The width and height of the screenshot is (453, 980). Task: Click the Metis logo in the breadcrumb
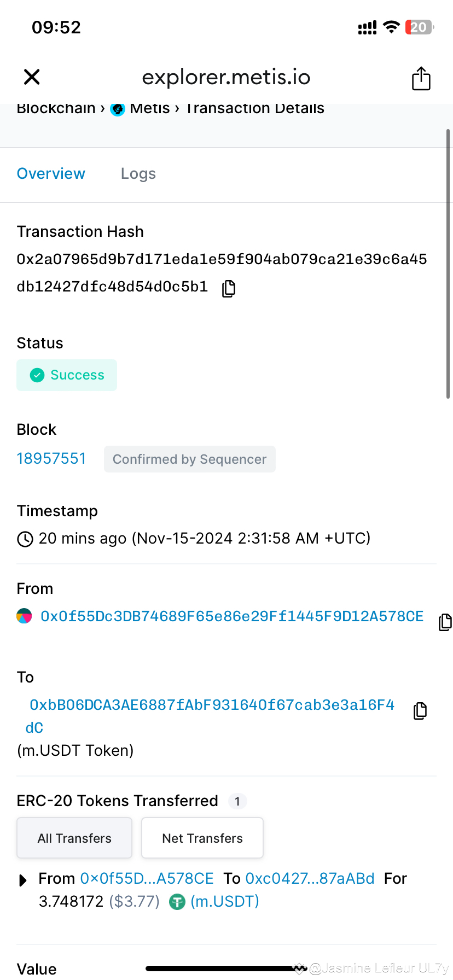[118, 109]
